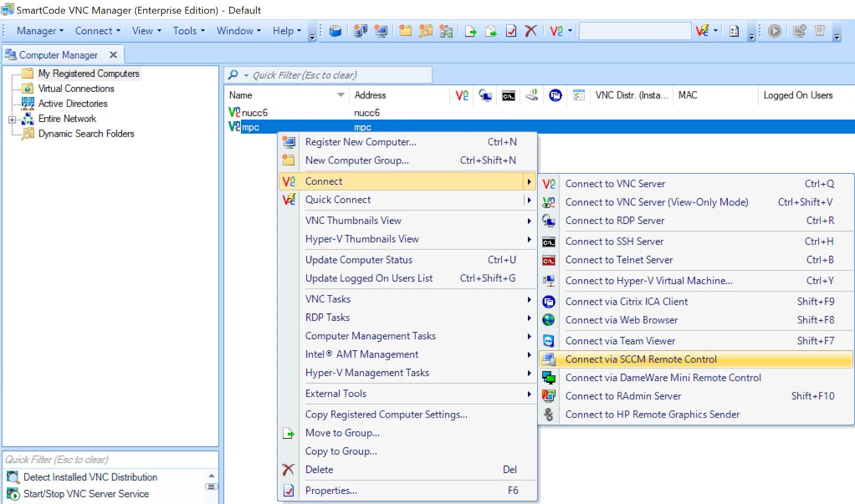
Task: Click the red X delete toolbar icon
Action: 531,31
